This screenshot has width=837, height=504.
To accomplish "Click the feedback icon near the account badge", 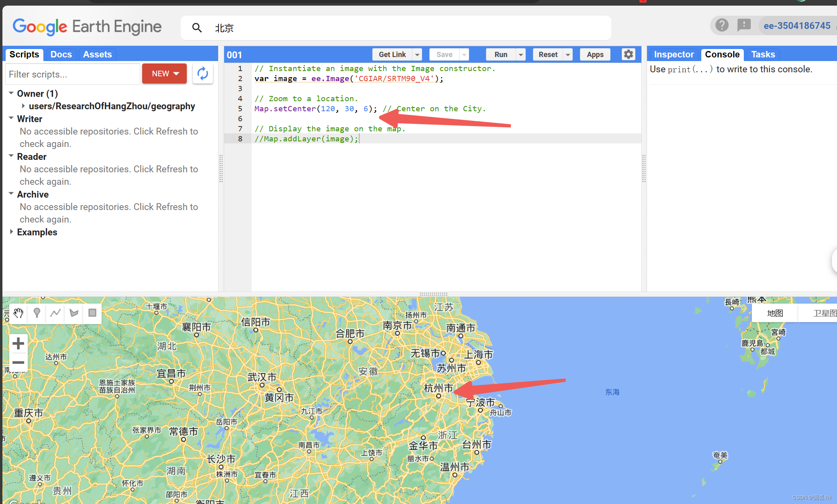I will (x=744, y=25).
